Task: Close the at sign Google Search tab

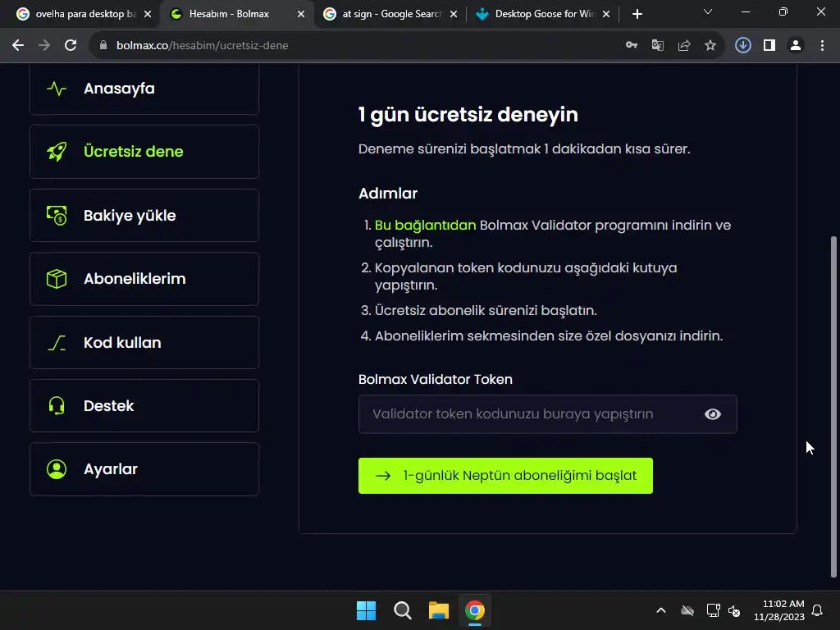Action: tap(454, 14)
